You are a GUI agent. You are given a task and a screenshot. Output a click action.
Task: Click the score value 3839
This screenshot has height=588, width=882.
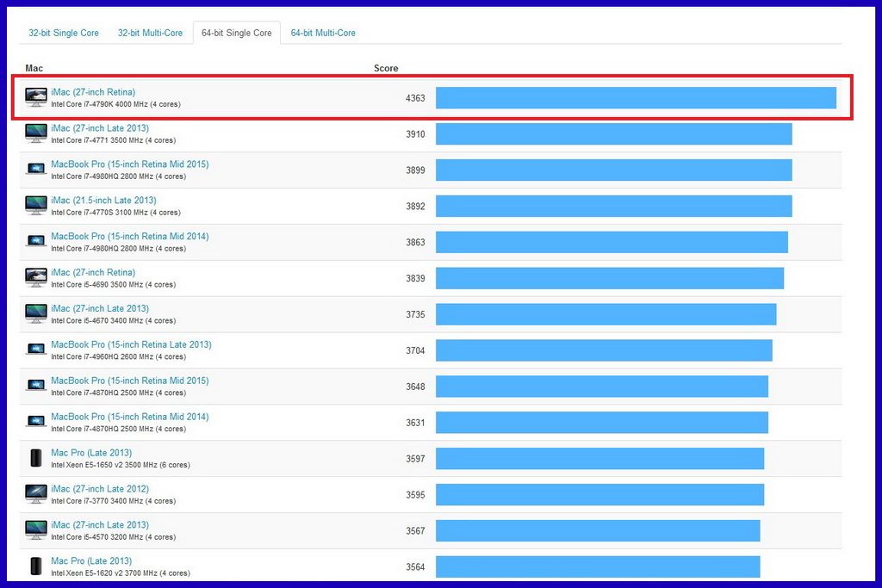point(415,278)
